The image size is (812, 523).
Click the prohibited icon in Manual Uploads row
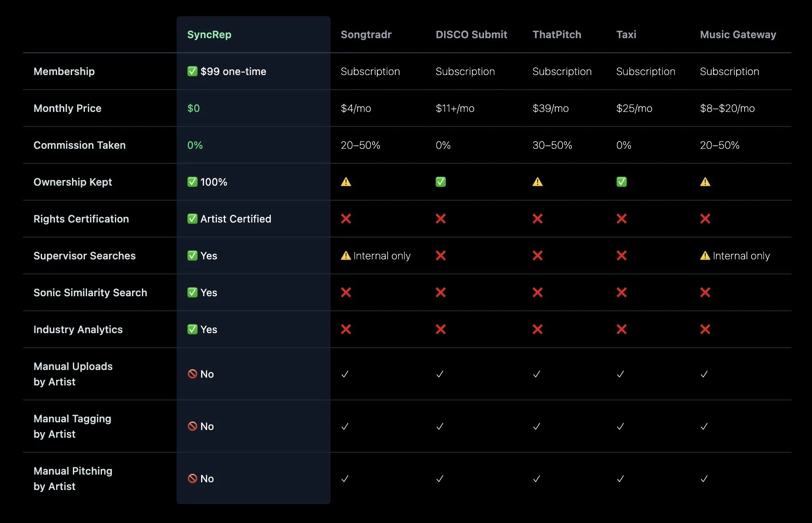pos(192,374)
